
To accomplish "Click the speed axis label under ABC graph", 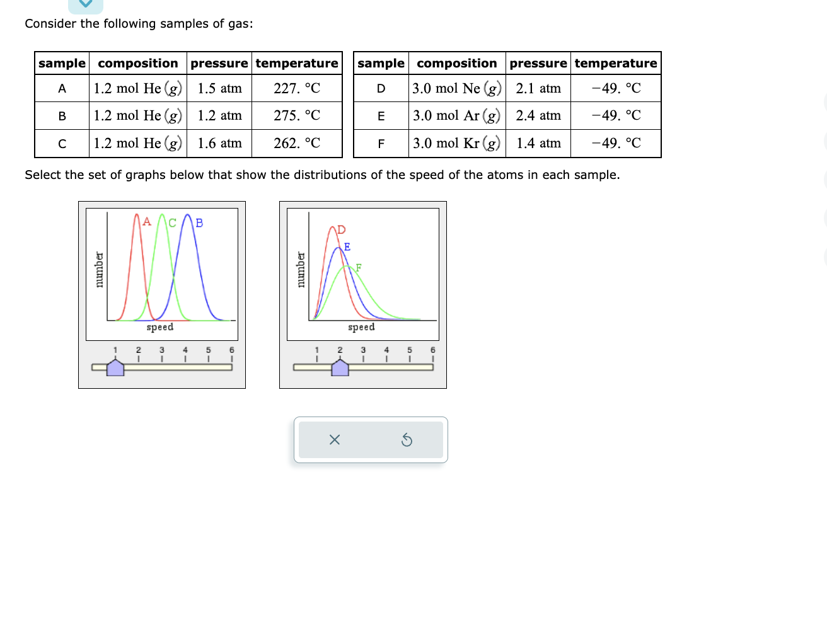I will [160, 327].
